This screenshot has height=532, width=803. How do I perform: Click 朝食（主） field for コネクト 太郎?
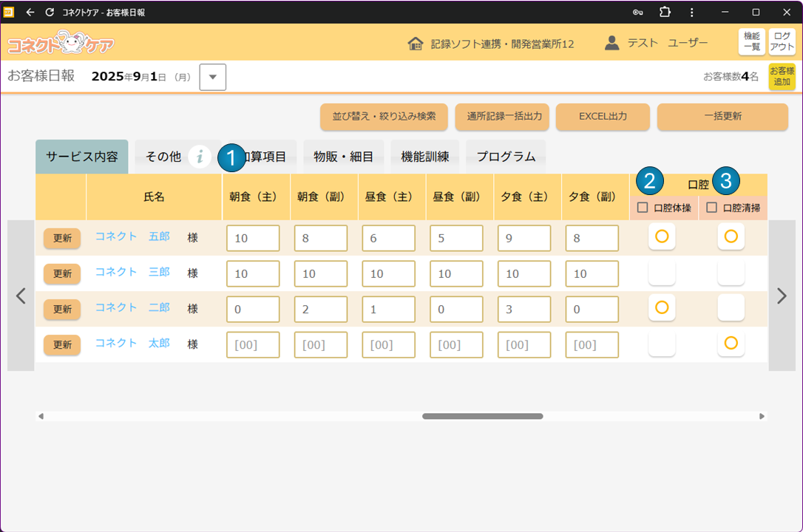pos(251,345)
